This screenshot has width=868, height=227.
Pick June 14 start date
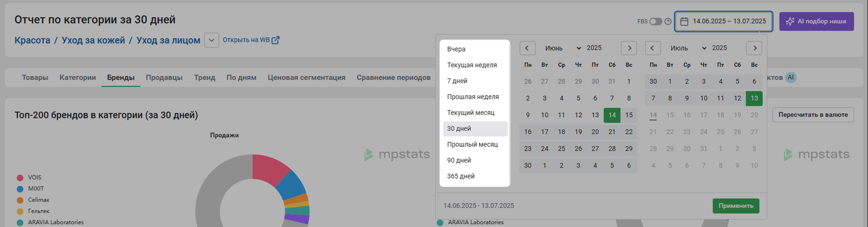coord(612,115)
